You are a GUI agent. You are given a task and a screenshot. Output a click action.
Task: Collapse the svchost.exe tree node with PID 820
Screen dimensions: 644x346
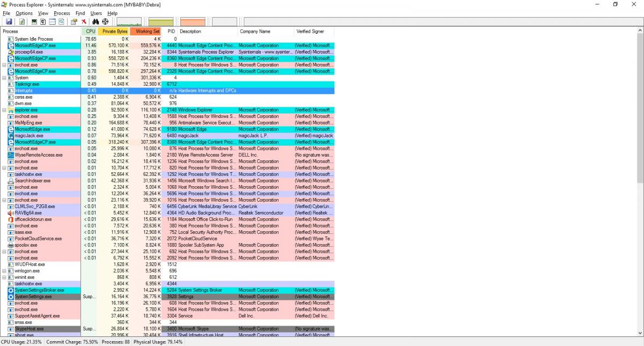pos(4,168)
